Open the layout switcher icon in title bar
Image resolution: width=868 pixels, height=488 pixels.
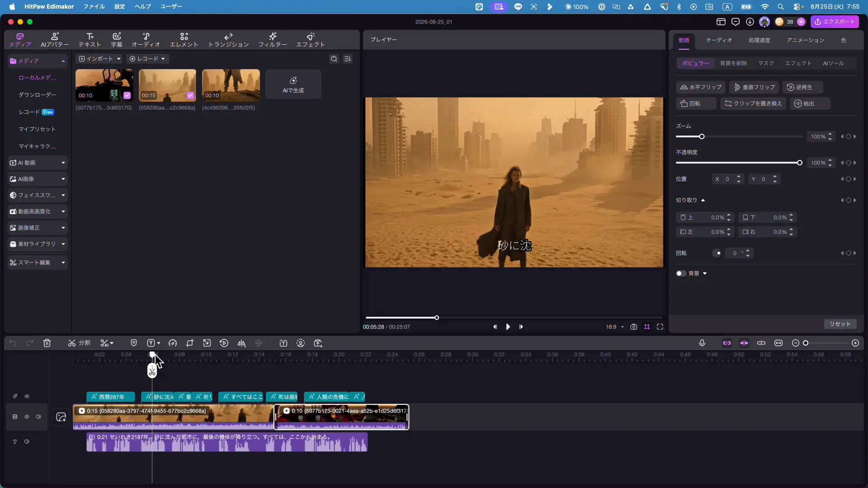click(x=721, y=22)
